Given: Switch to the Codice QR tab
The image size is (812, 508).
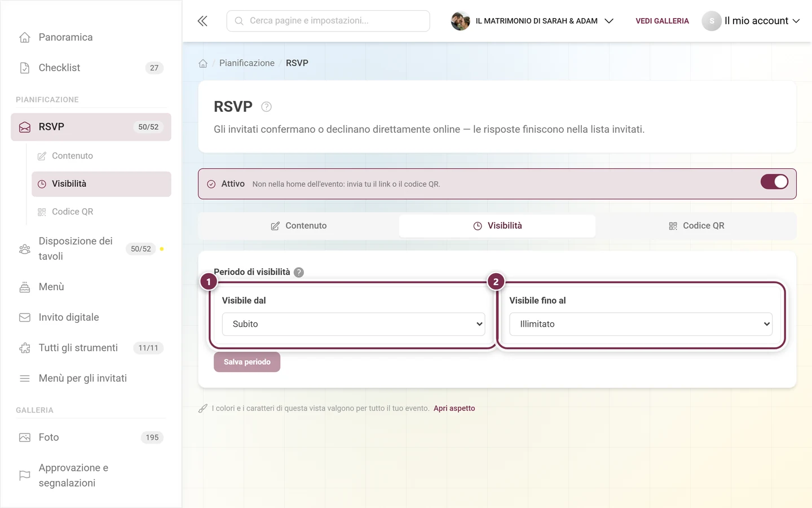Looking at the screenshot, I should pyautogui.click(x=696, y=226).
